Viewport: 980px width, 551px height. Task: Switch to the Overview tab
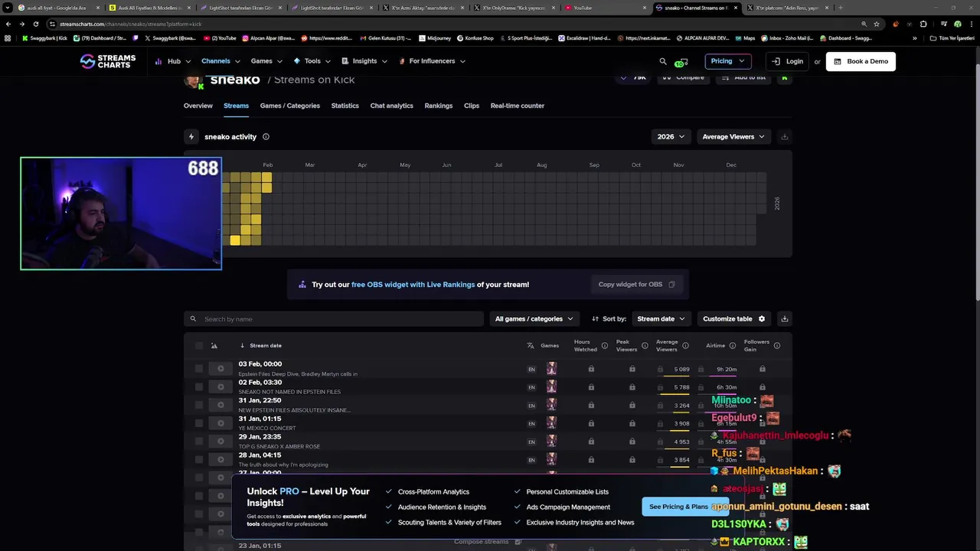(x=198, y=106)
